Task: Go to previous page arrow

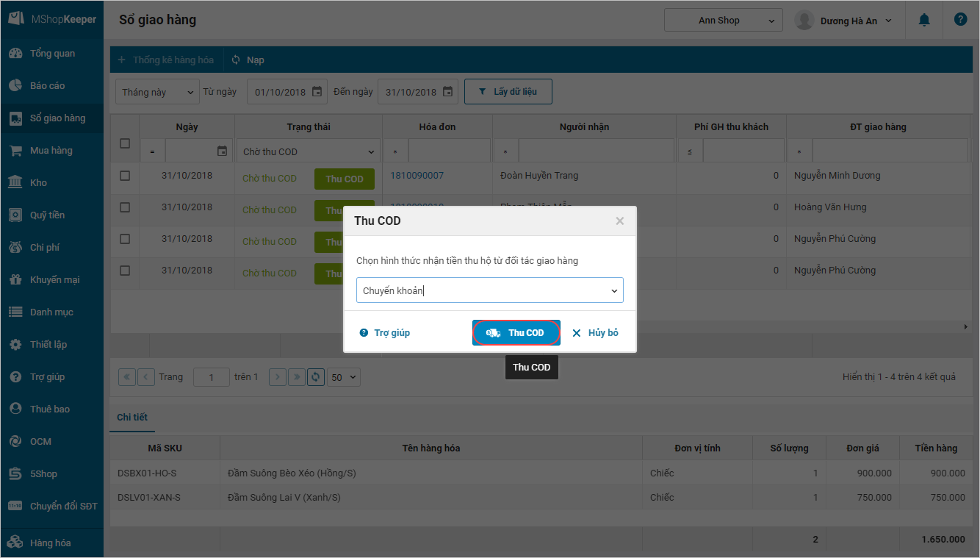Action: tap(146, 377)
